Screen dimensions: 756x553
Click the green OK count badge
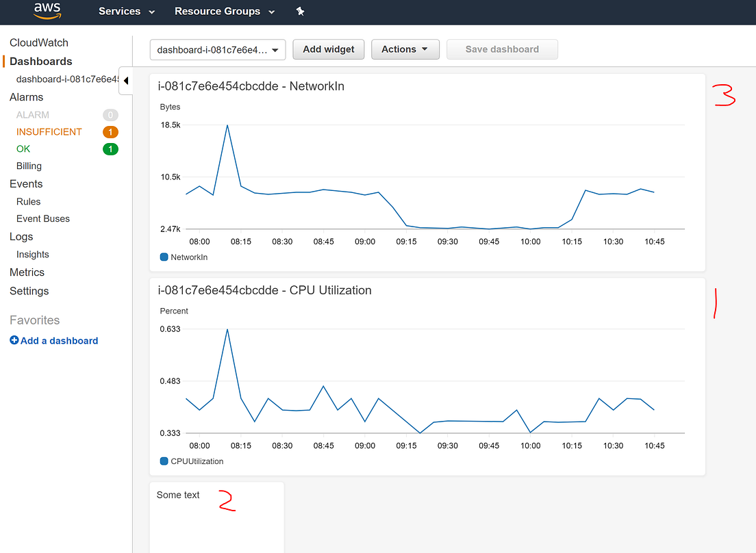tap(110, 149)
